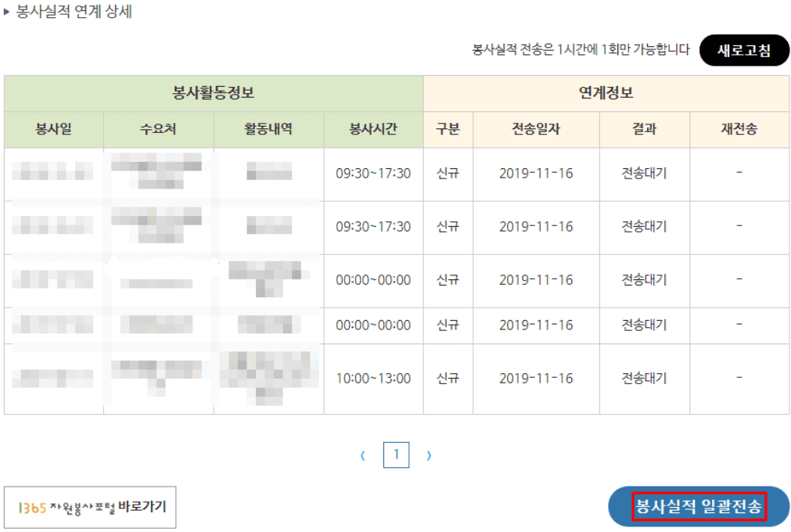This screenshot has width=791, height=532.
Task: Click the 새로고침 refresh button
Action: pos(744,50)
